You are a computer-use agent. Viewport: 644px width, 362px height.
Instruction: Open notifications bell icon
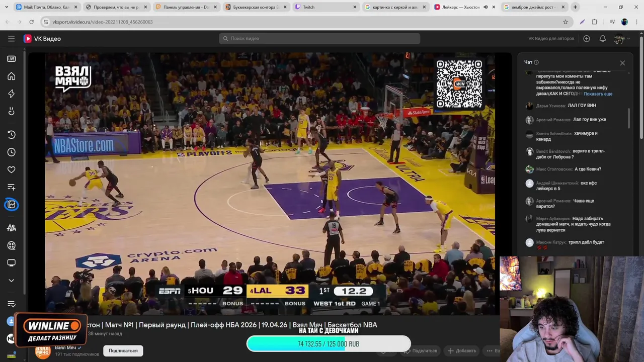pos(602,38)
